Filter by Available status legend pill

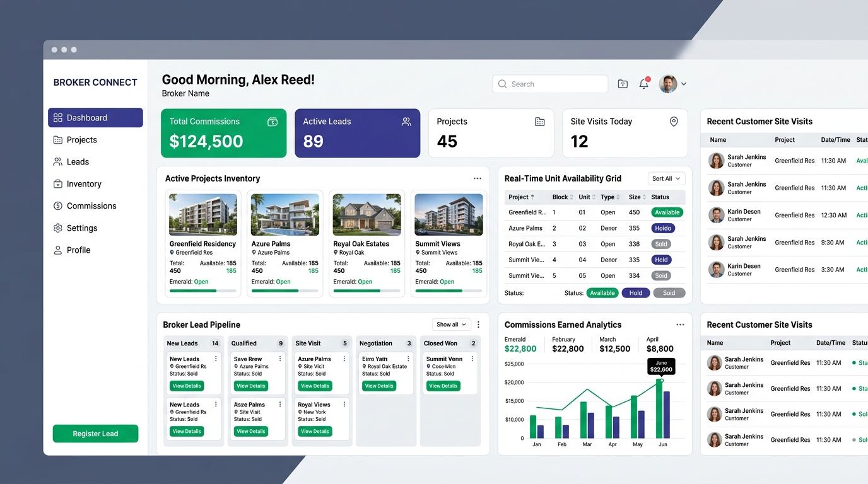click(x=602, y=293)
